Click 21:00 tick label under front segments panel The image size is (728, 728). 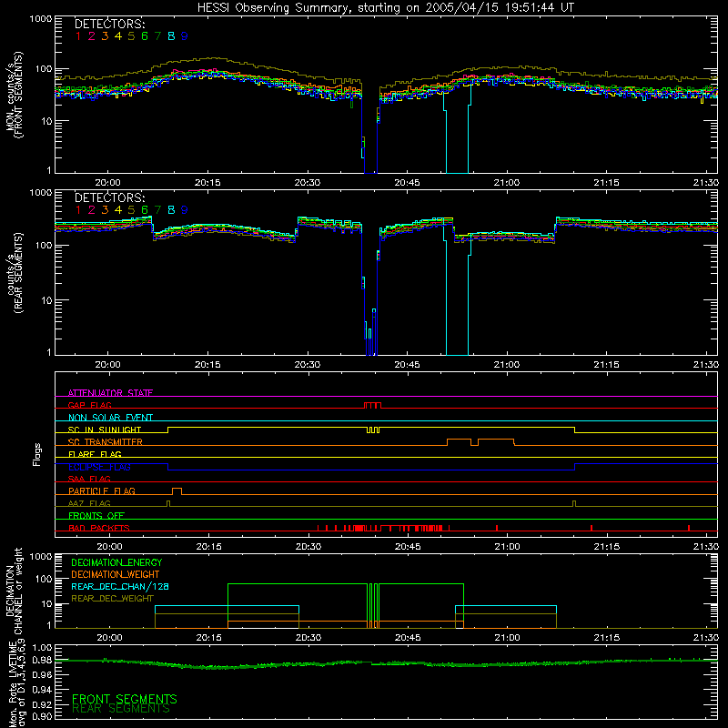point(507,183)
